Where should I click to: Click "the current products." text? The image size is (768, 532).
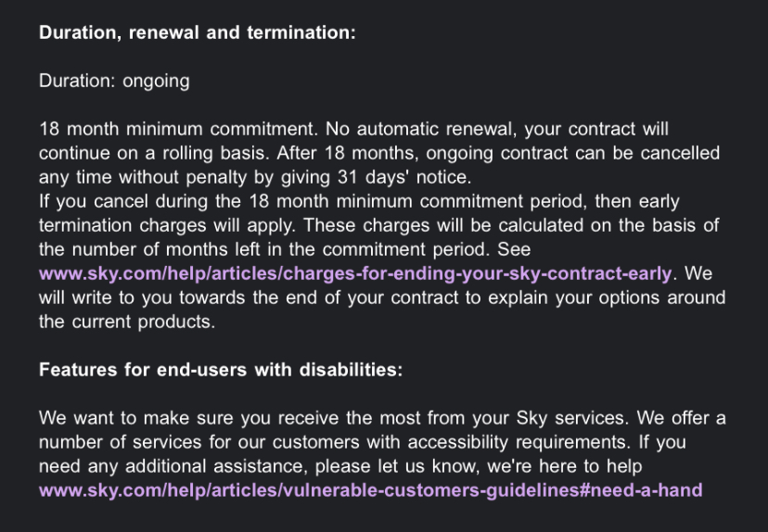[126, 322]
